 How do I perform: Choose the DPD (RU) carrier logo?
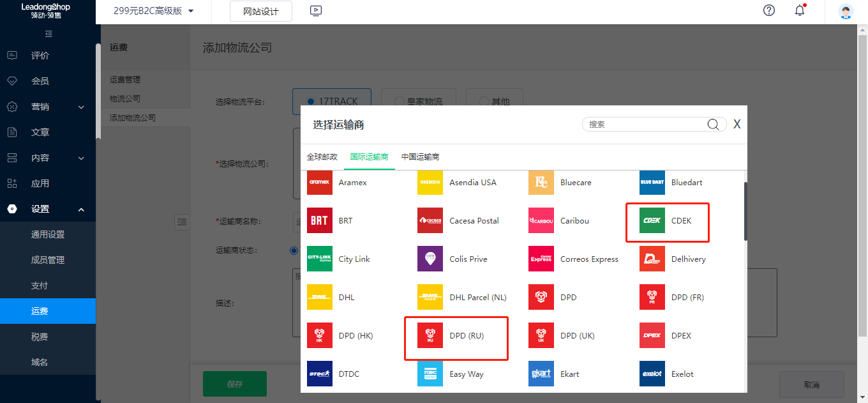pos(430,336)
